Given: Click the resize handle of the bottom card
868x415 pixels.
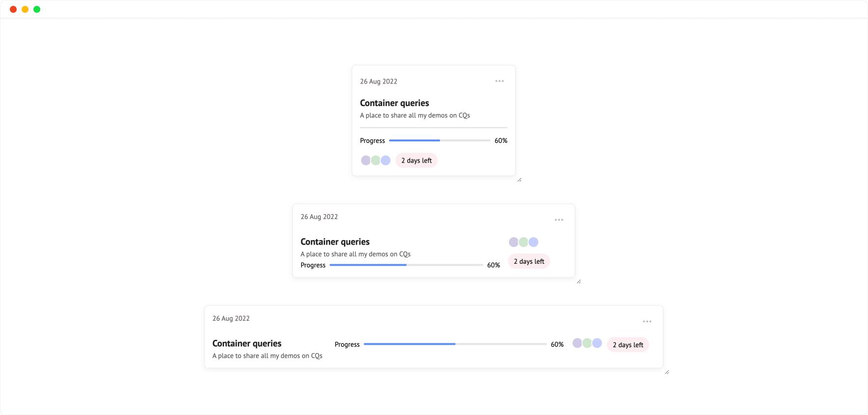Looking at the screenshot, I should [x=667, y=372].
